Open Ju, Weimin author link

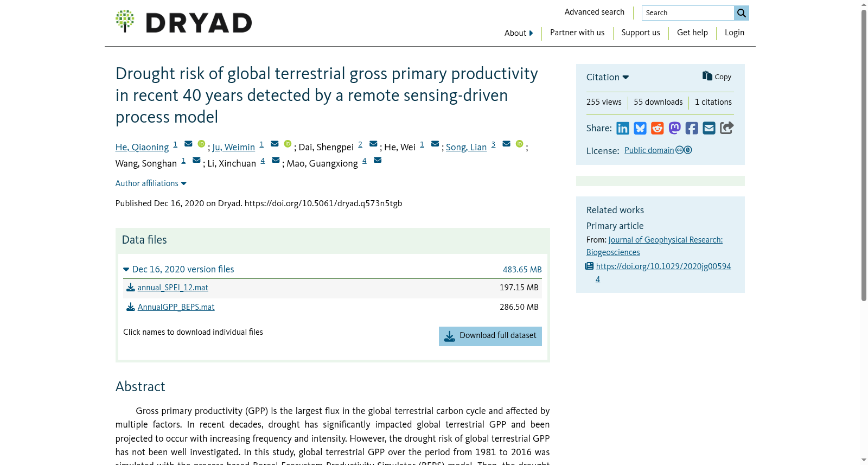tap(234, 147)
